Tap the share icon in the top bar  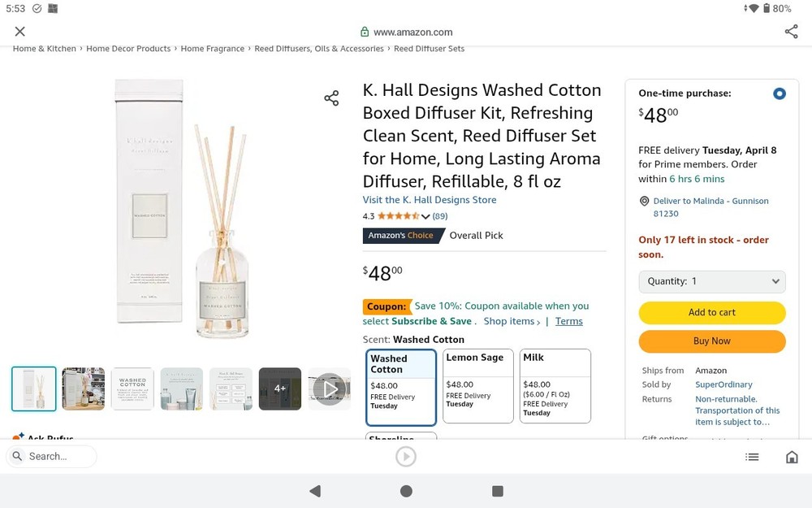[x=791, y=31]
